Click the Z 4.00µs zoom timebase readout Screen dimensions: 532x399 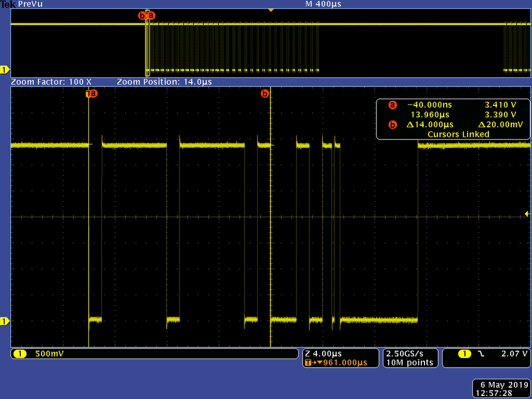coord(323,354)
